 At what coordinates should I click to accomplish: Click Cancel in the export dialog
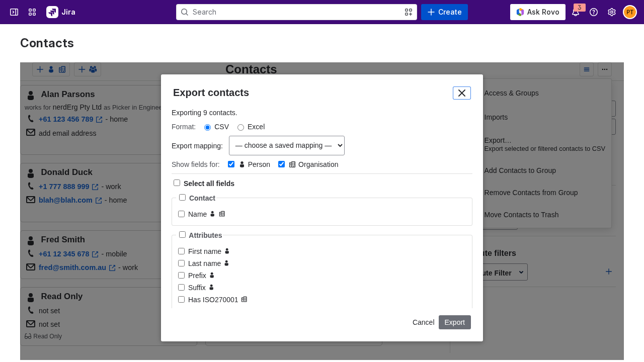tap(423, 322)
